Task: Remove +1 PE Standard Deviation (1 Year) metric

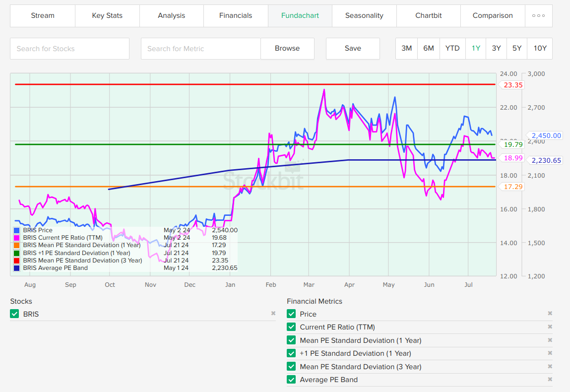Action: (549, 353)
